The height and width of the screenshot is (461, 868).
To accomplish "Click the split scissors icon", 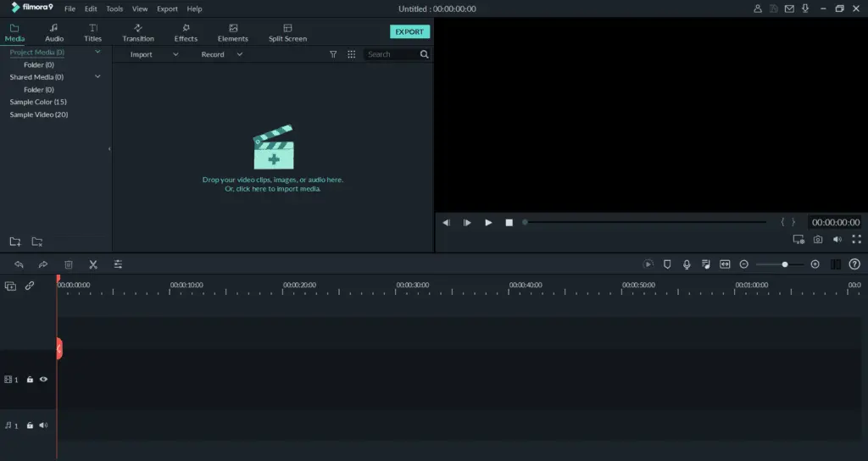I will [x=93, y=264].
